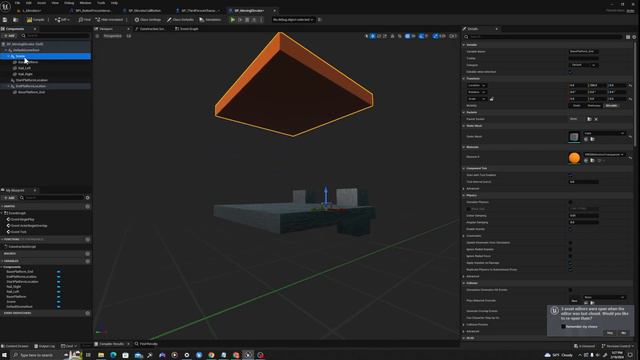Open the viewport options hamburger menu
The height and width of the screenshot is (360, 640).
pos(97,36)
